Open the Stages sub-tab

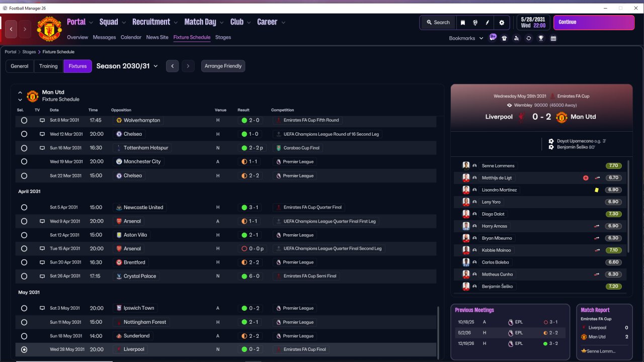tap(223, 37)
